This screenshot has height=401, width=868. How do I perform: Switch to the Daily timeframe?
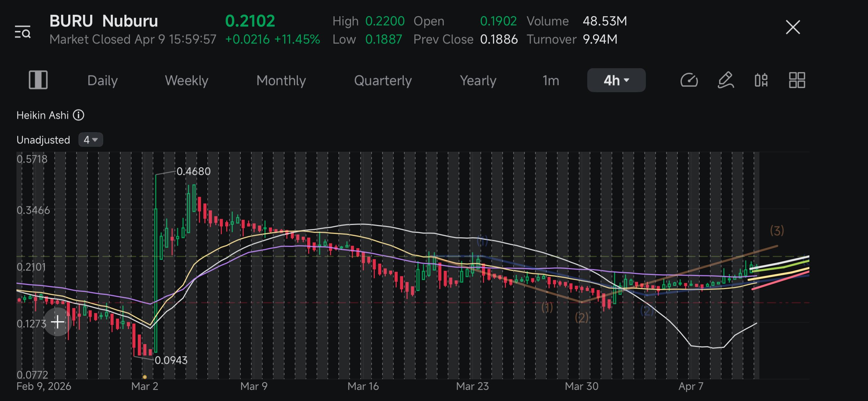tap(103, 81)
